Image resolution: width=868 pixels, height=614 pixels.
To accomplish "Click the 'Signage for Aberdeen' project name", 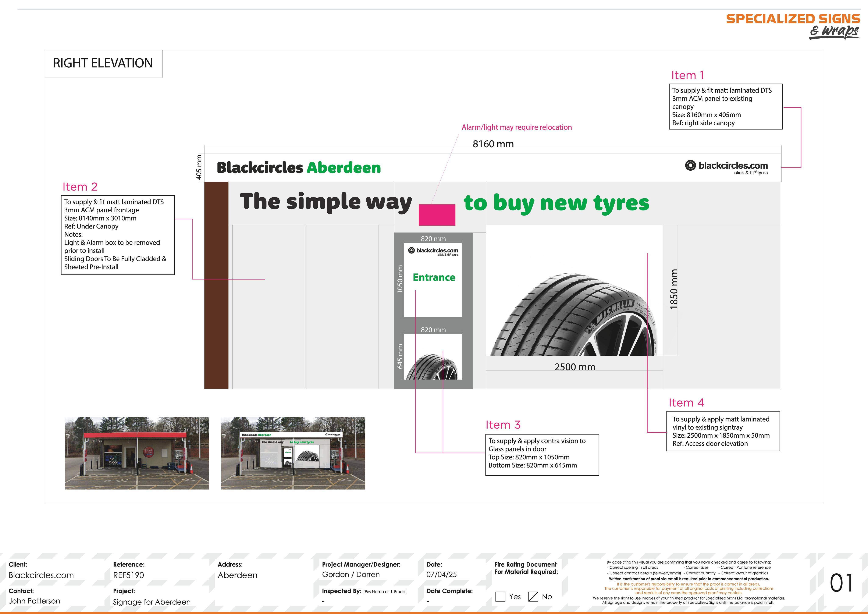I will pyautogui.click(x=152, y=602).
